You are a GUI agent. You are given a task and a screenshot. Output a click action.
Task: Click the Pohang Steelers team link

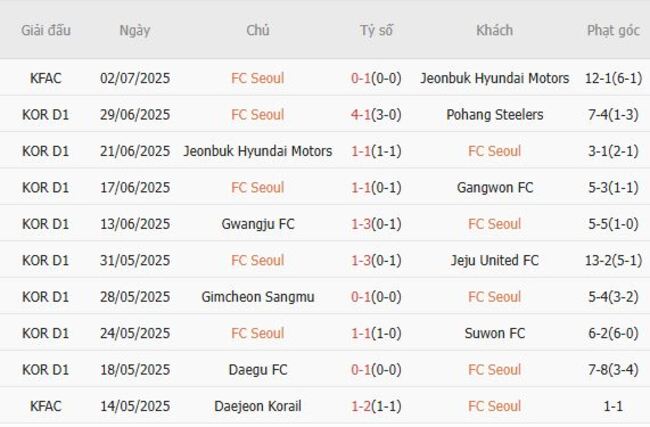[x=494, y=115]
